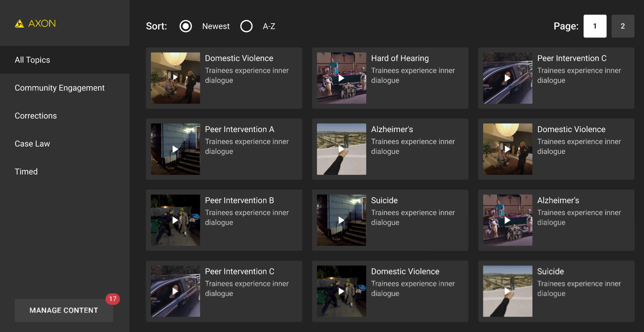This screenshot has height=332, width=644.
Task: Select page 1 button
Action: click(595, 26)
